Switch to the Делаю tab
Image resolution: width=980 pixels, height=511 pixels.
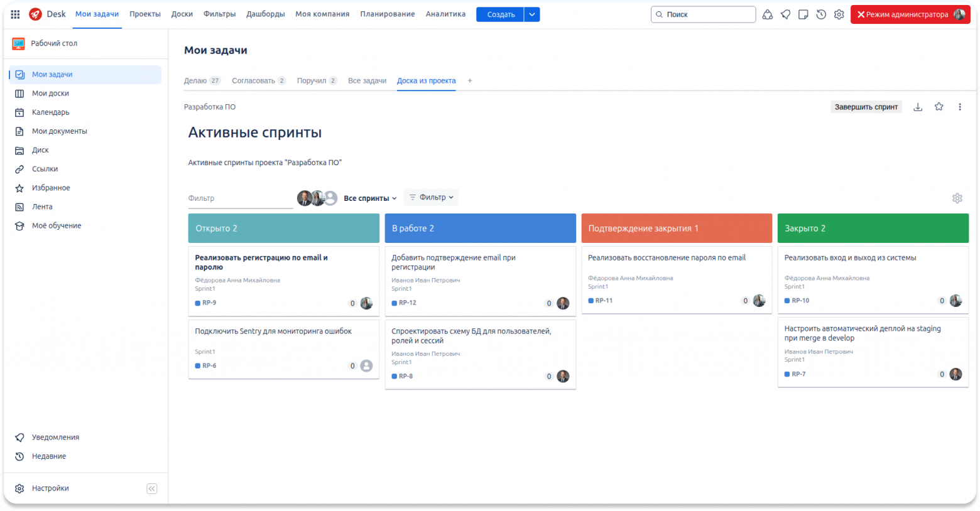[202, 81]
